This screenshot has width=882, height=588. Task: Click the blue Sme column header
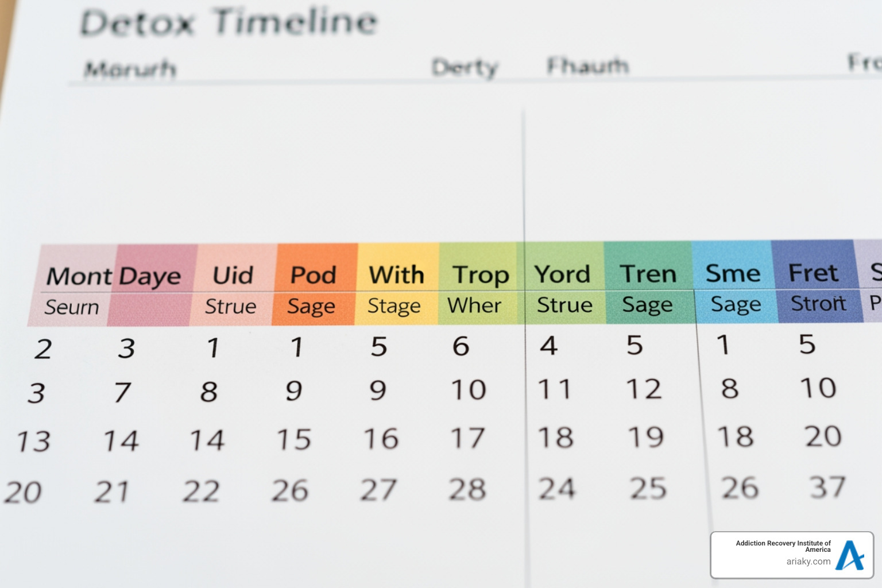pyautogui.click(x=734, y=273)
